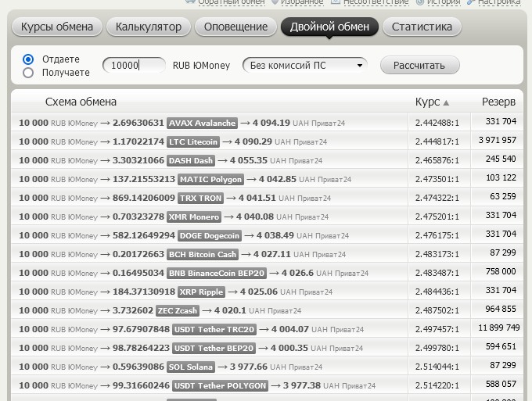Click the rate 2.442488:1
The height and width of the screenshot is (401, 532).
(x=437, y=123)
